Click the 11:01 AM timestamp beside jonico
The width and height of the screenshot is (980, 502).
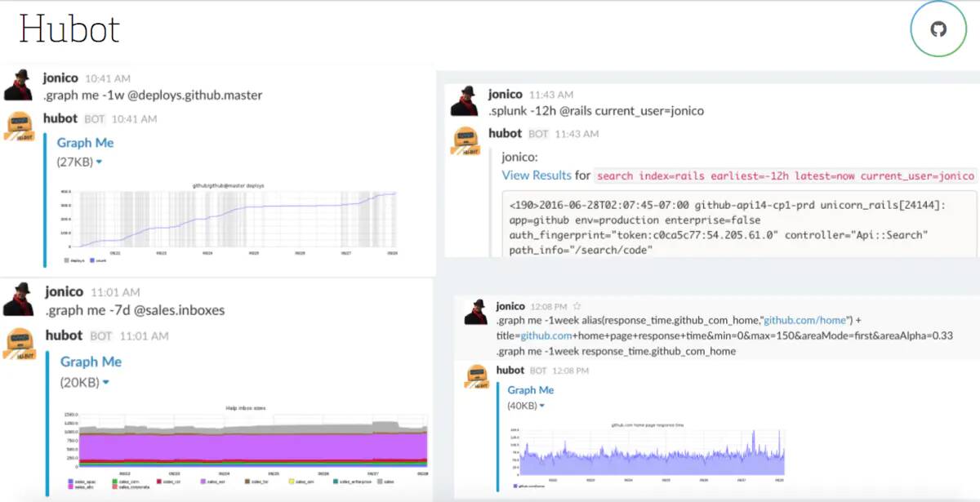pyautogui.click(x=114, y=292)
